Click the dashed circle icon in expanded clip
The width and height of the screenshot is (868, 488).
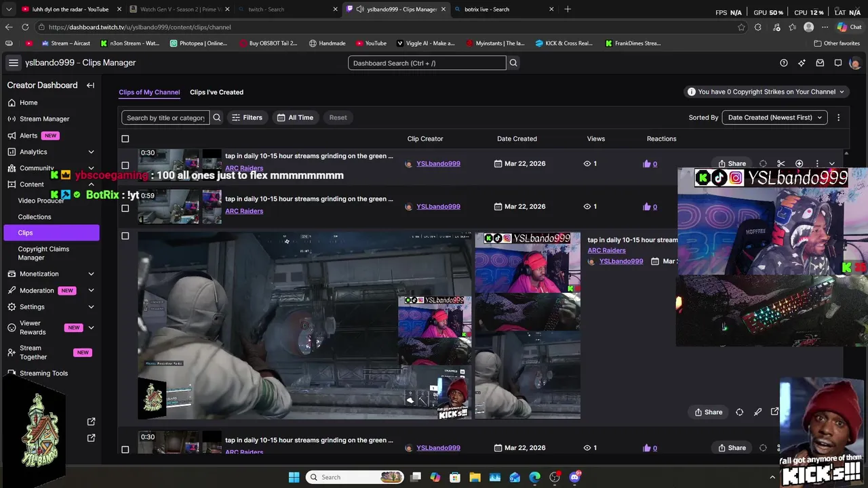(739, 412)
